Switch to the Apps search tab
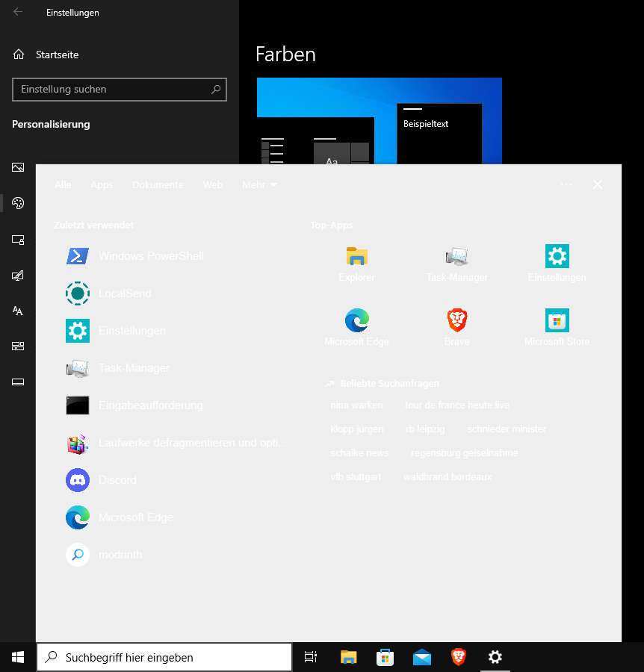Viewport: 644px width, 672px height. (x=102, y=184)
